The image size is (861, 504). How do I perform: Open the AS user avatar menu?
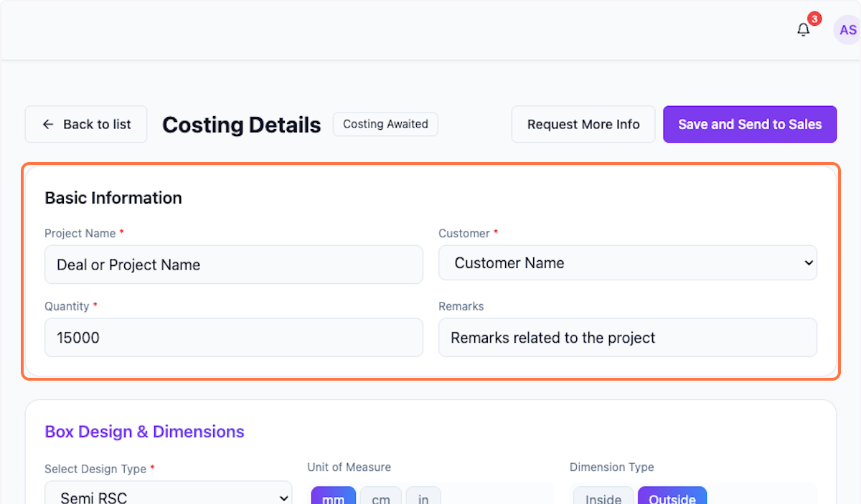pyautogui.click(x=847, y=30)
